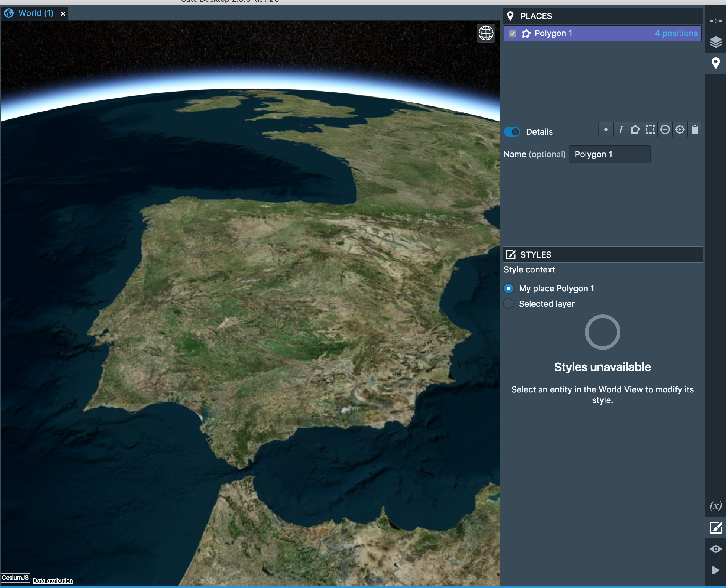Click the Data attribution link
Screen dimensions: 726x588
click(x=53, y=581)
